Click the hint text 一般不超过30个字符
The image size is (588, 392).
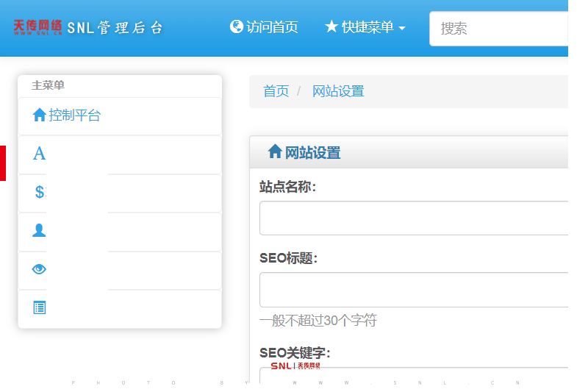tap(318, 321)
